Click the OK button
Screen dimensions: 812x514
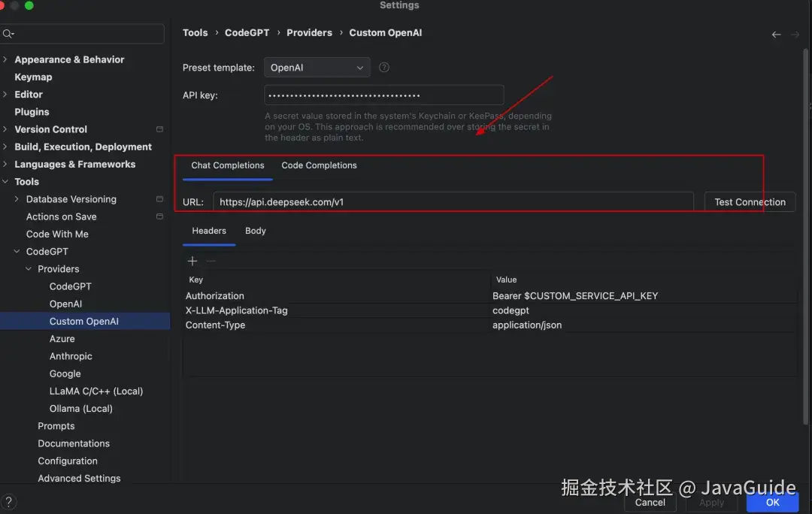click(x=772, y=502)
